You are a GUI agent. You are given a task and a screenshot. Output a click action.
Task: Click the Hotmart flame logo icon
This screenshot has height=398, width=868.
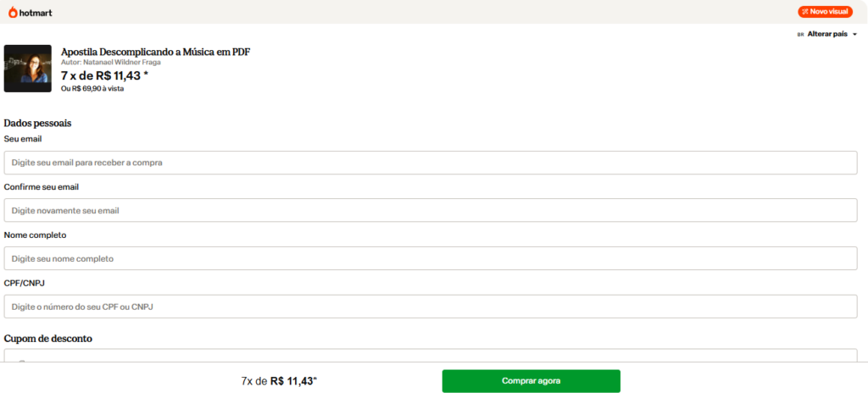(x=13, y=12)
